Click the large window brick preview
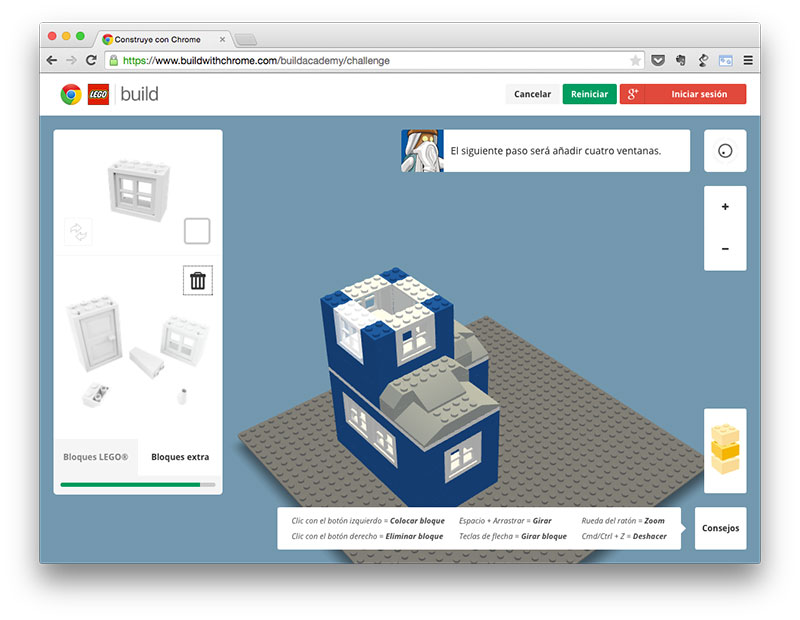This screenshot has height=620, width=800. tap(138, 190)
